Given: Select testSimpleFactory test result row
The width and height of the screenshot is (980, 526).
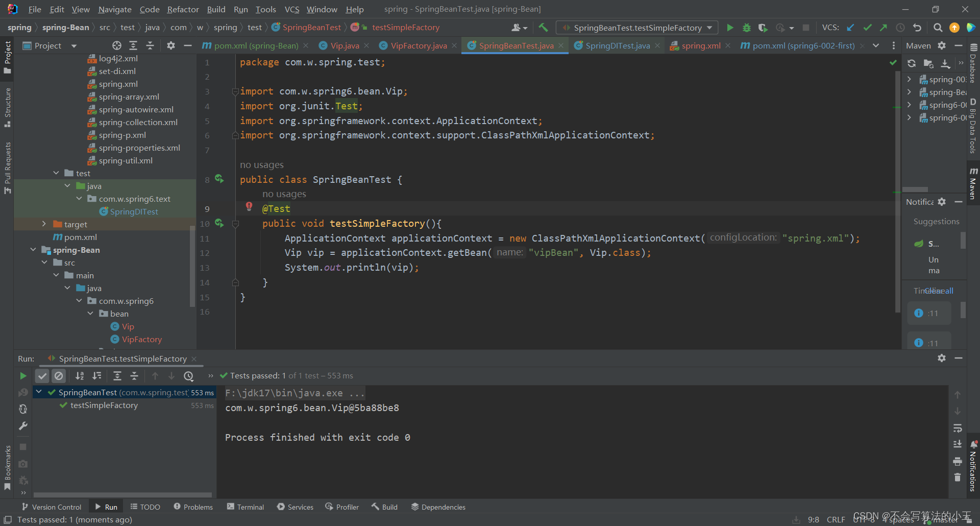Looking at the screenshot, I should click(124, 405).
